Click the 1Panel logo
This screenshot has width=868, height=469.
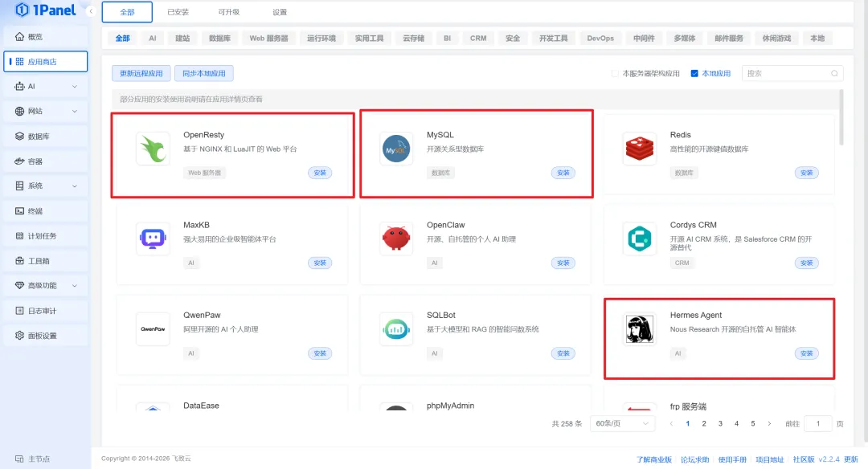[x=45, y=10]
